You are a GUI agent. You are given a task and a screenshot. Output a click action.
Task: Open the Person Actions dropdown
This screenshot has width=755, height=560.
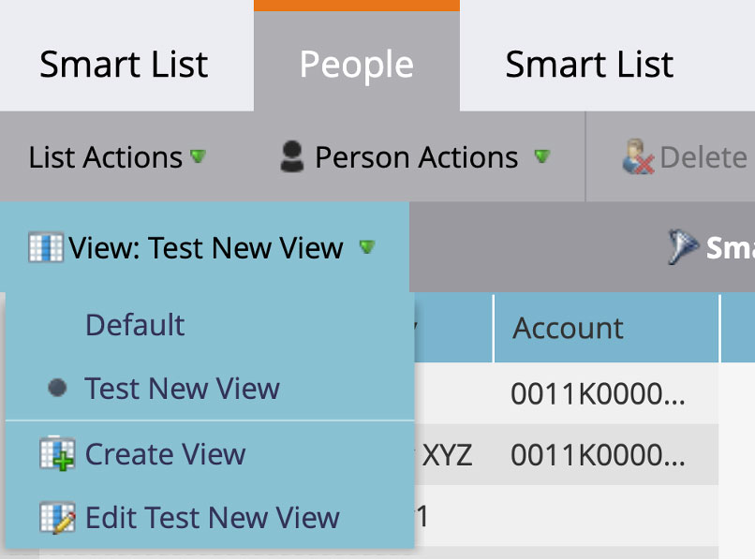(415, 157)
